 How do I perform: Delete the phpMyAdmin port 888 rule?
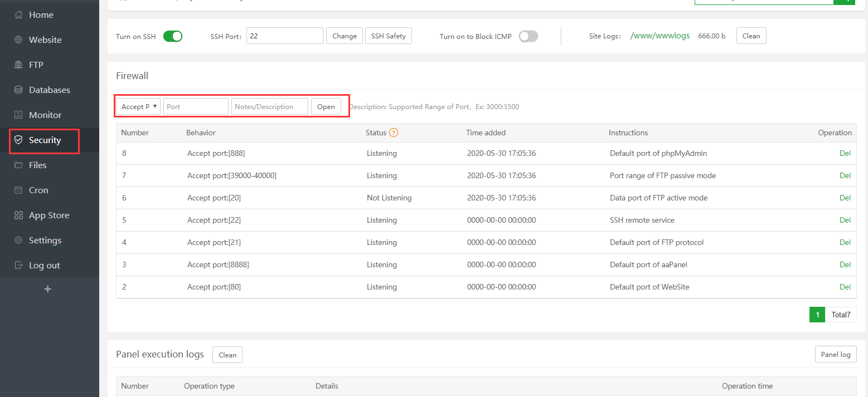point(845,153)
